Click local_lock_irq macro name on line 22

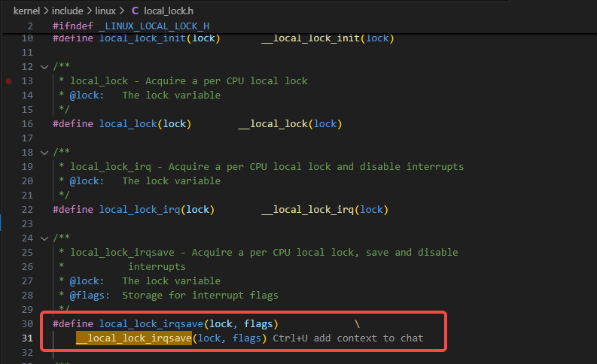(x=140, y=210)
